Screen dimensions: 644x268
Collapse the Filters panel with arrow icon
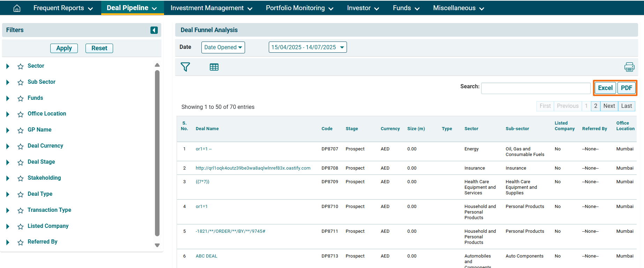click(154, 30)
